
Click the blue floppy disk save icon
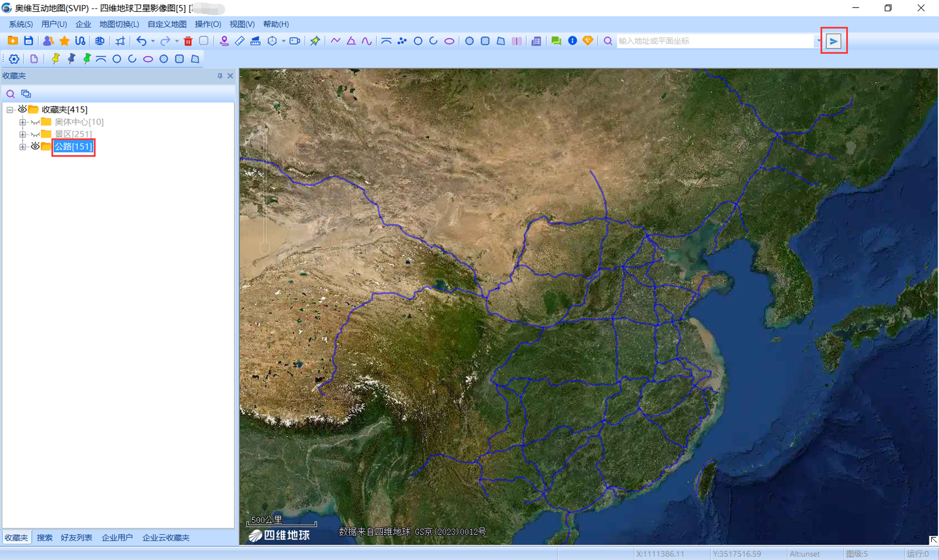(29, 41)
